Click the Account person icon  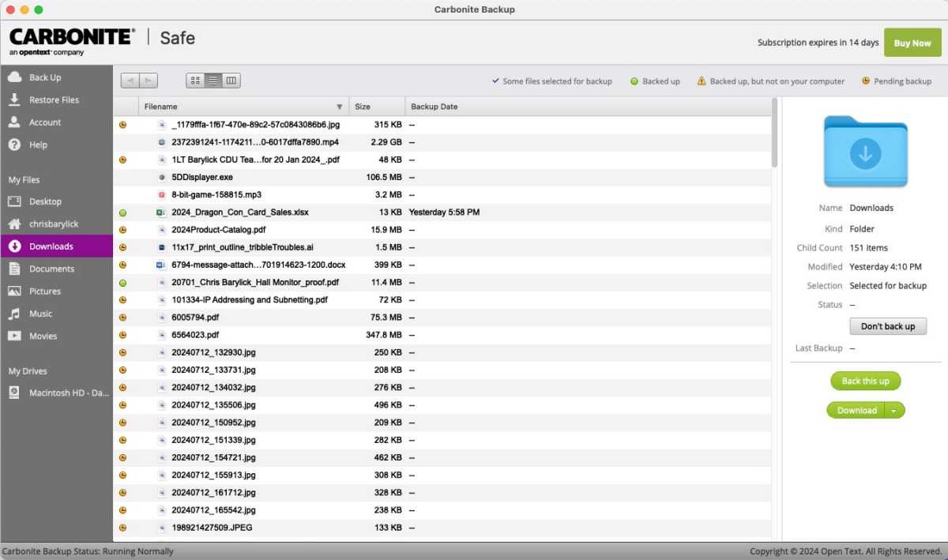pos(14,122)
